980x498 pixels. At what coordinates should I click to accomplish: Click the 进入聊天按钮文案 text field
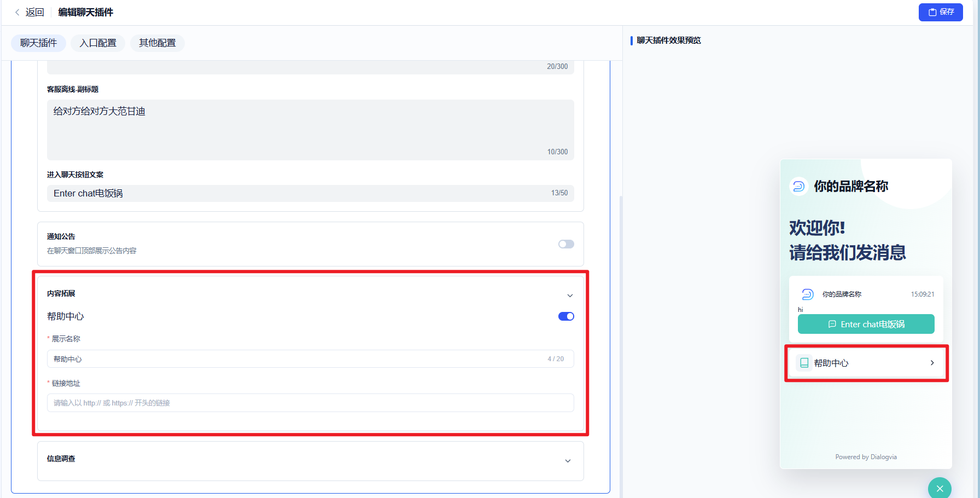[x=310, y=193]
